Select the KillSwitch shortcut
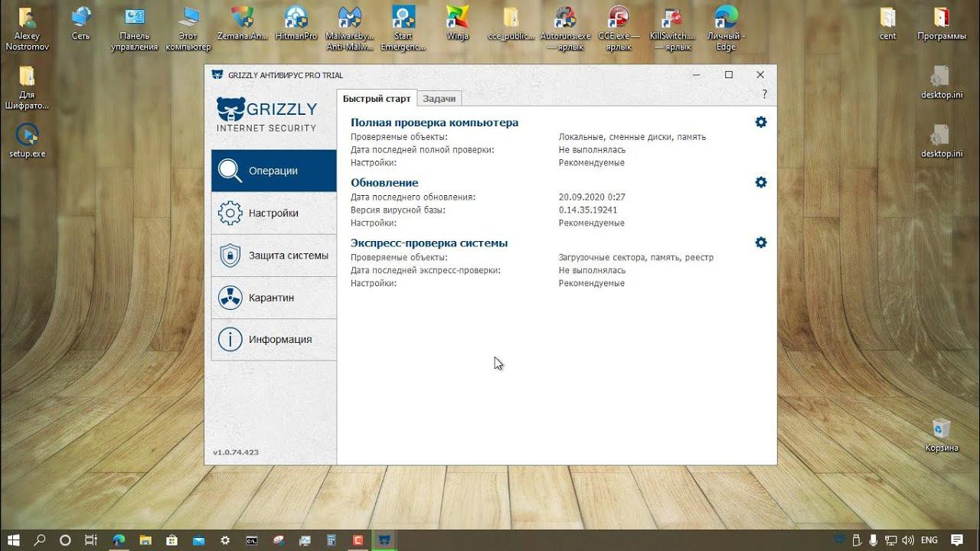 click(x=672, y=29)
